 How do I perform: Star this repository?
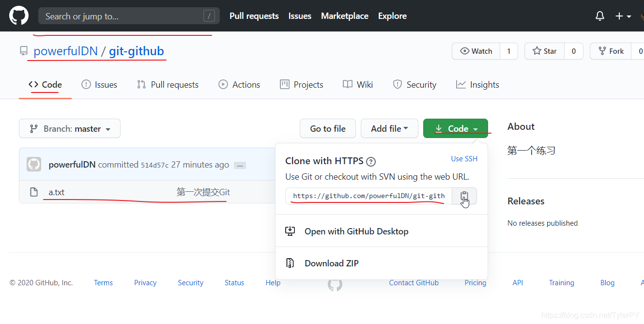[x=545, y=51]
